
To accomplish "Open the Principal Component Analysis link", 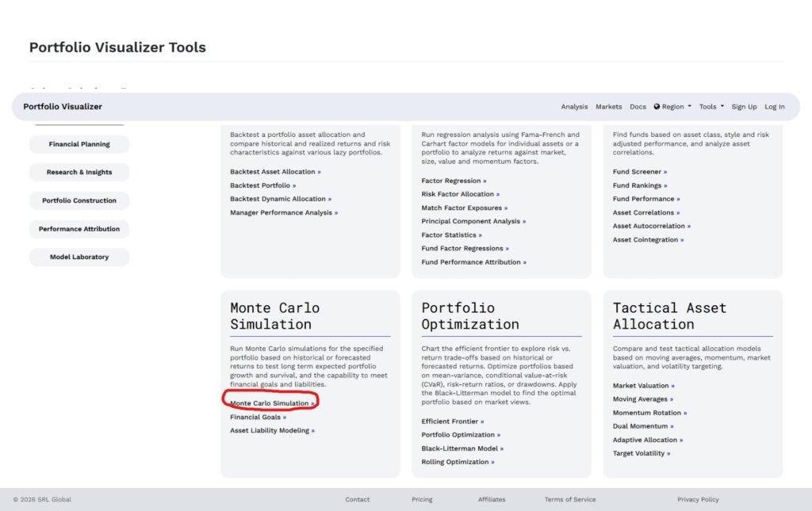I will 473,221.
